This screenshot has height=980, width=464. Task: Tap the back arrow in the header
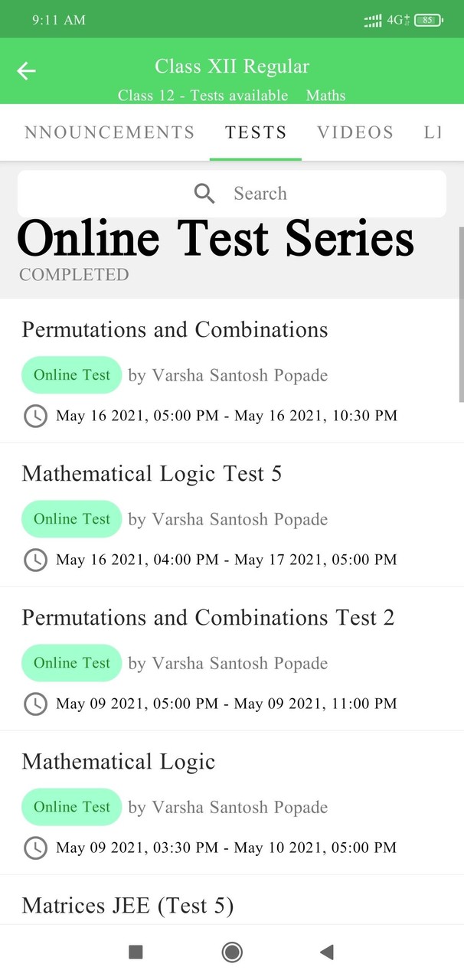tap(25, 70)
